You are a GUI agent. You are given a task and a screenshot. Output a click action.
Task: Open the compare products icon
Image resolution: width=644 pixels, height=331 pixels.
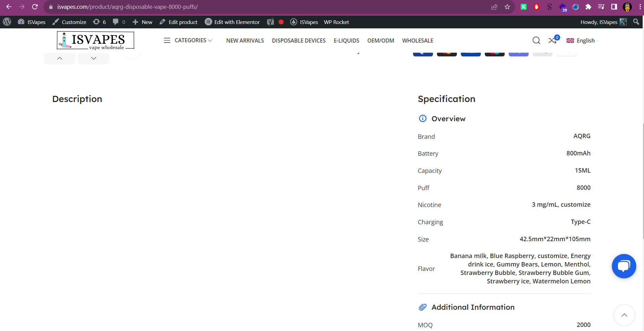(x=553, y=40)
